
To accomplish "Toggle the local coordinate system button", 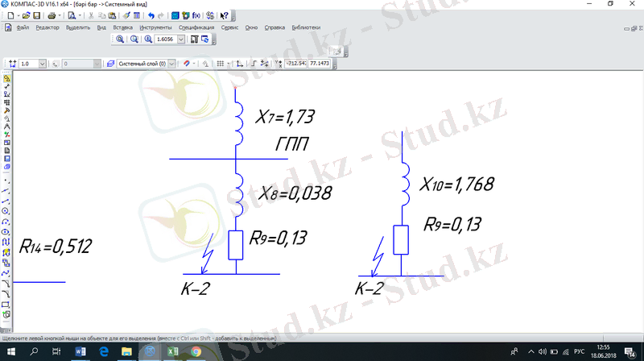I will pos(240,64).
